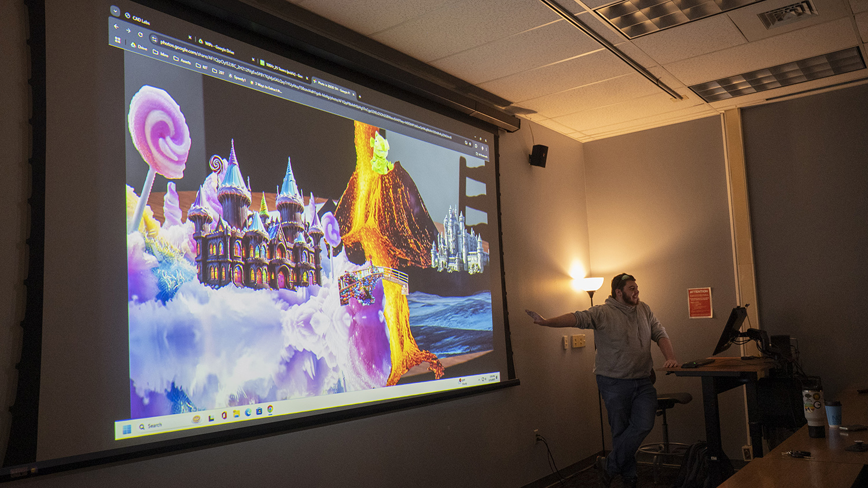
Task: Click the Chrome taskbar icon
Action: point(270,409)
